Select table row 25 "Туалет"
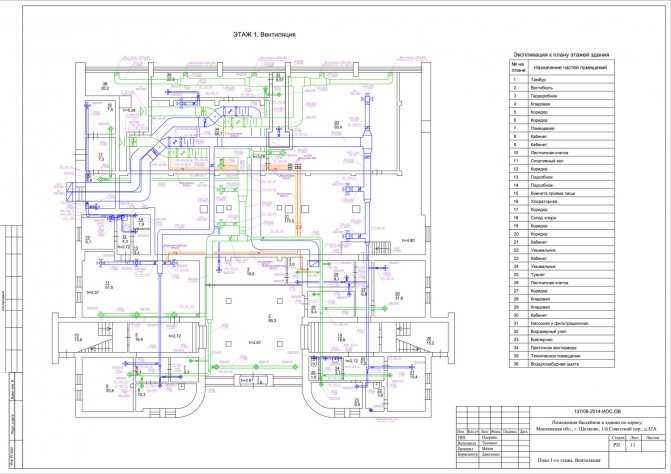671x474 pixels. [561, 275]
